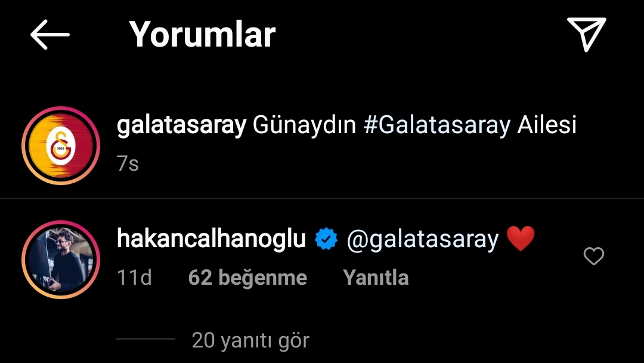Open the @galatasaray mention link
Screen dimensions: 644x363
[423, 239]
